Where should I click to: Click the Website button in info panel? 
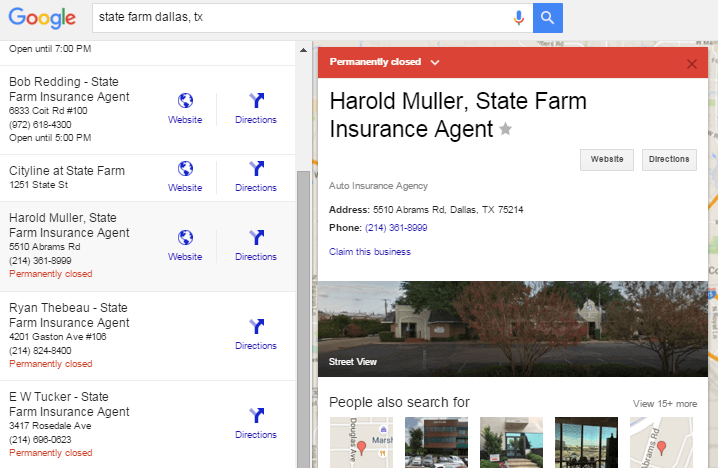coord(607,159)
